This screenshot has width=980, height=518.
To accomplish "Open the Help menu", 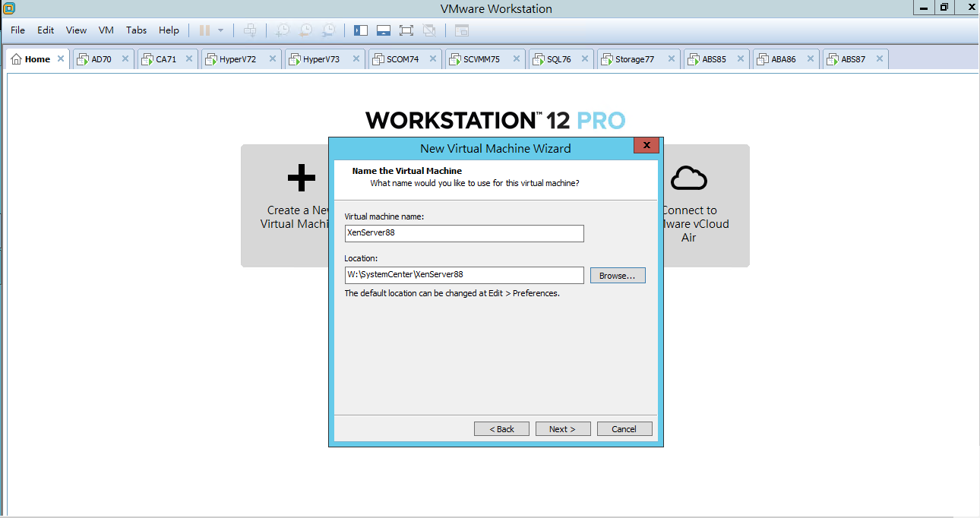I will 169,30.
